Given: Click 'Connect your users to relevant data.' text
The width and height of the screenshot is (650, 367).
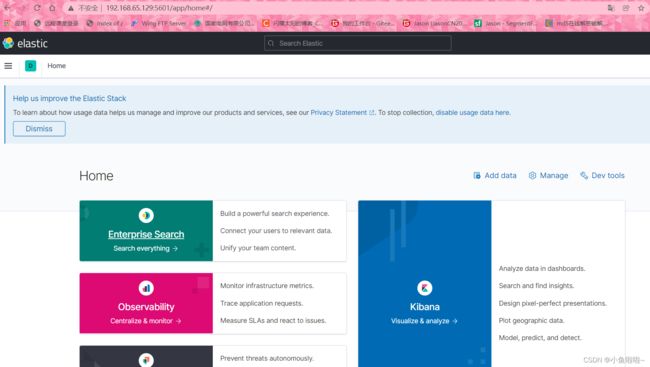Looking at the screenshot, I should click(x=276, y=231).
